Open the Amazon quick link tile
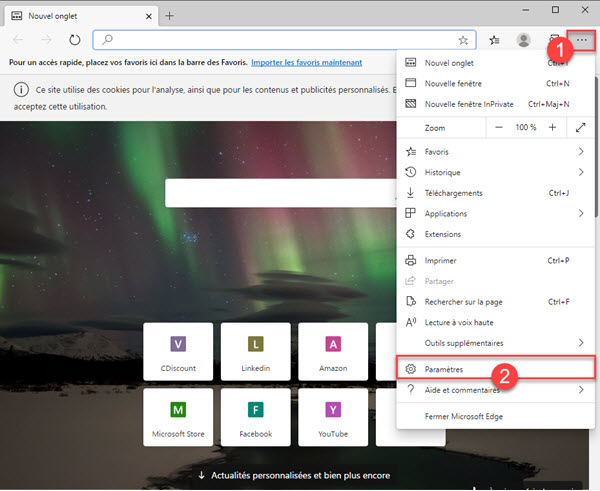The width and height of the screenshot is (600, 491). [333, 352]
